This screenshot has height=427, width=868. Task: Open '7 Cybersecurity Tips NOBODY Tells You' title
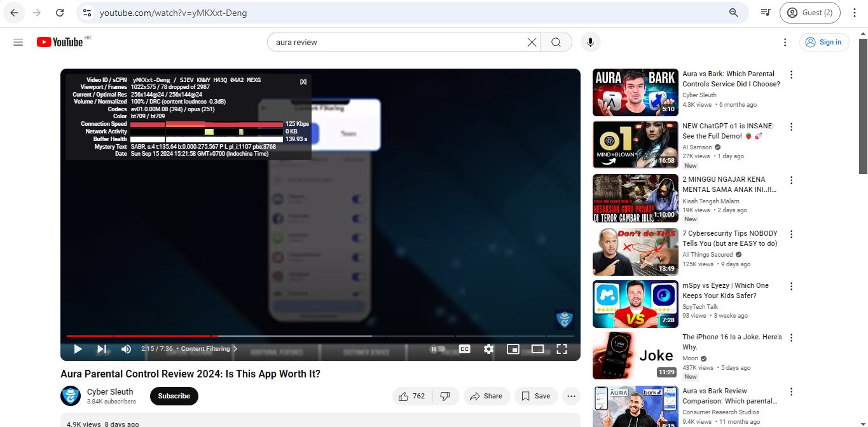click(x=729, y=238)
